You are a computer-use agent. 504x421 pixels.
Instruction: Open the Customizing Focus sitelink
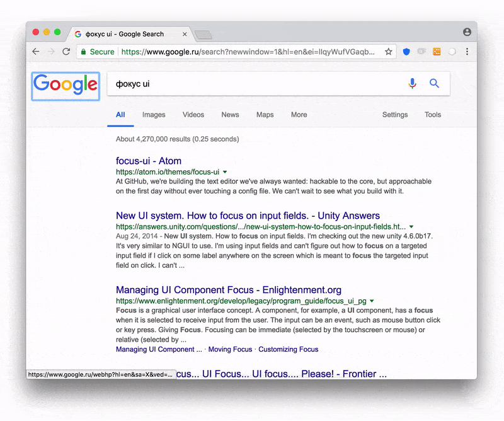[289, 349]
